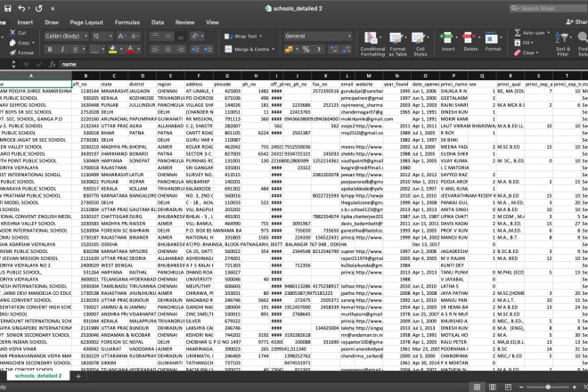Screen dimensions: 588x392
Task: Switch to the Review tab
Action: [x=185, y=22]
